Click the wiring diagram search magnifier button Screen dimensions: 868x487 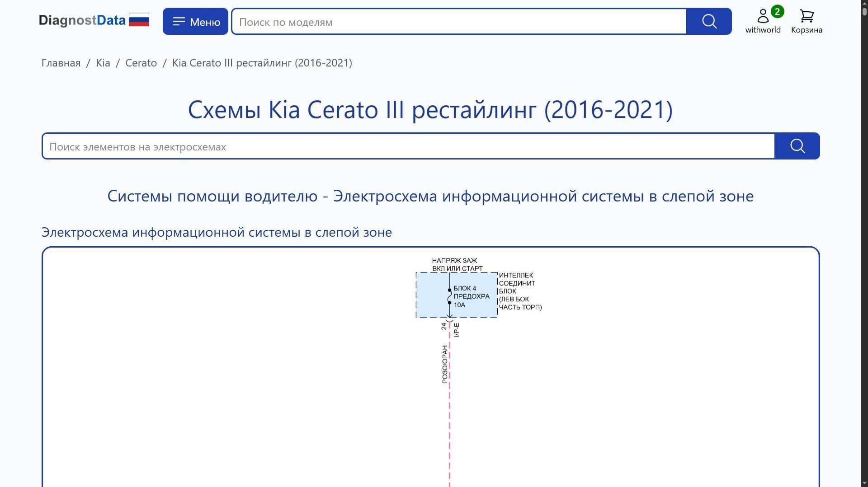pos(797,146)
